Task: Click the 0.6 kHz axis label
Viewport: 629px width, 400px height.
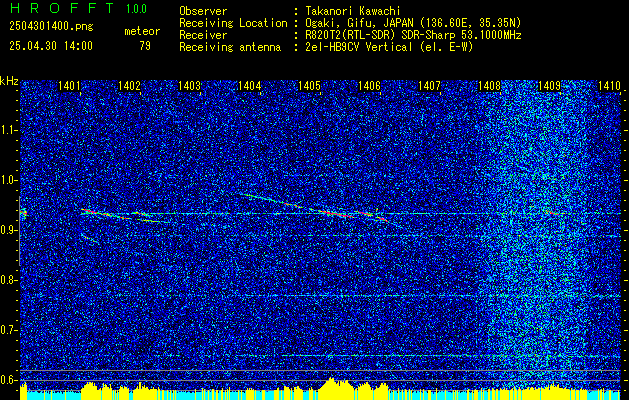Action: click(8, 380)
